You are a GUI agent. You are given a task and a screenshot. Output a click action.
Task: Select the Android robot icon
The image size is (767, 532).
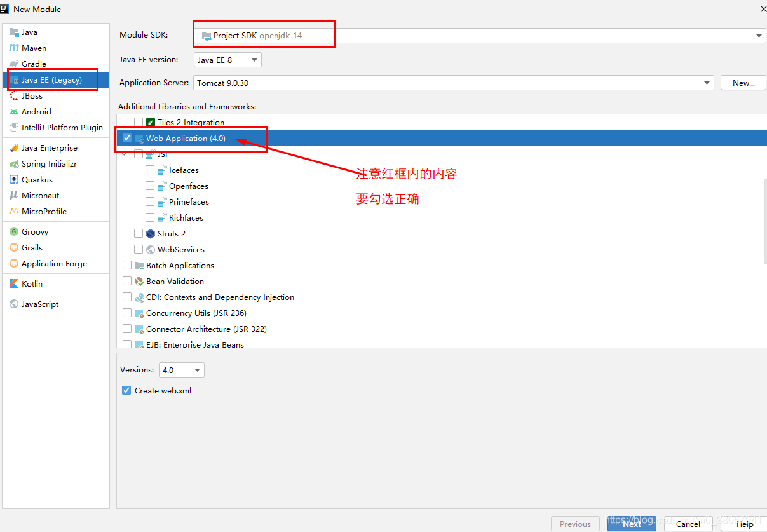(x=14, y=111)
